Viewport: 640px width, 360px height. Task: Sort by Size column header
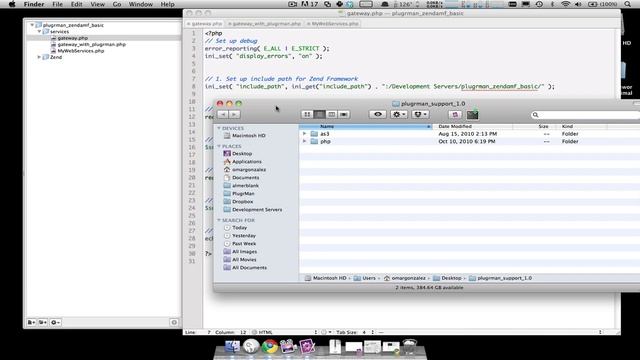point(536,127)
